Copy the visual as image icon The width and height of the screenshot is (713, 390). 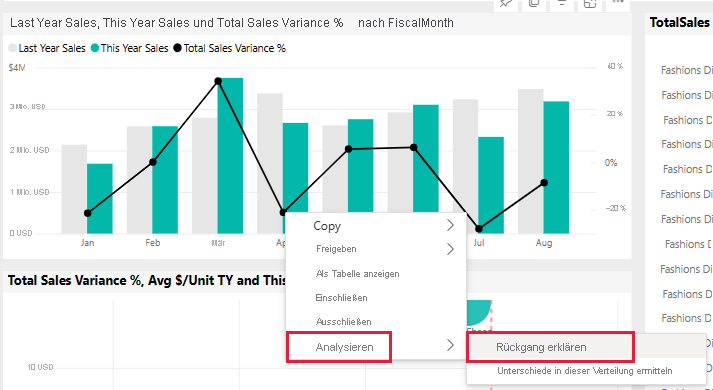click(534, 4)
